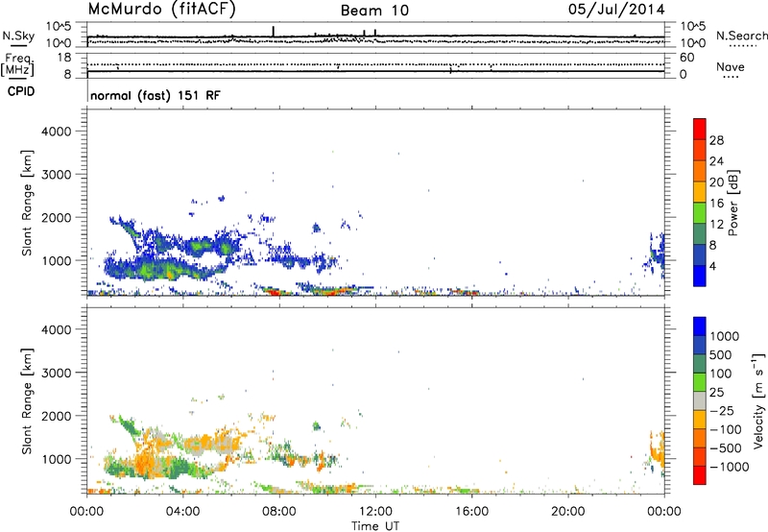Click the '08:00' time tick label

coord(279,512)
